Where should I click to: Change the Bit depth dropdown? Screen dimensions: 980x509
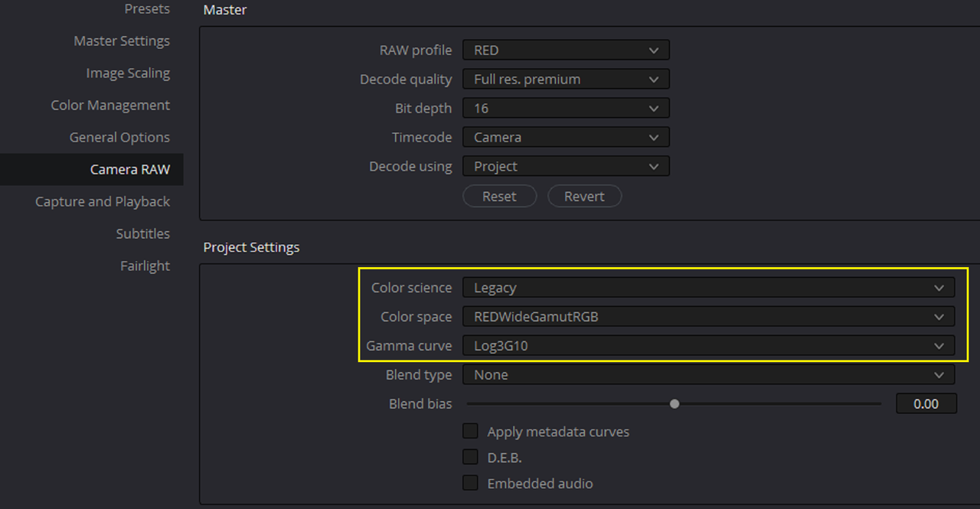click(566, 109)
